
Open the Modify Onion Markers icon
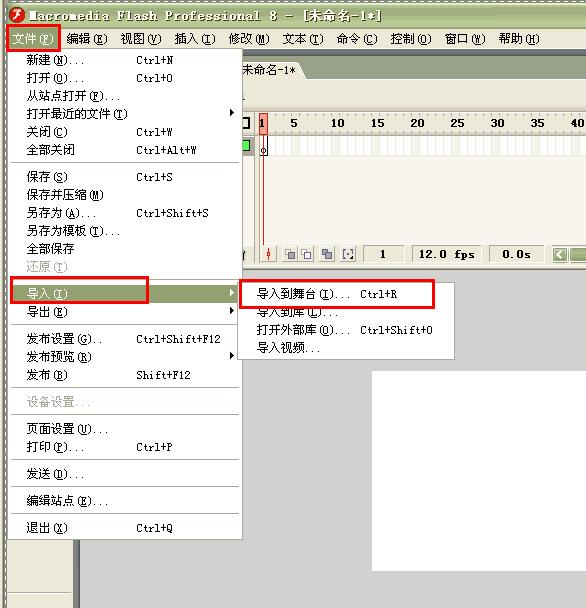pyautogui.click(x=348, y=254)
